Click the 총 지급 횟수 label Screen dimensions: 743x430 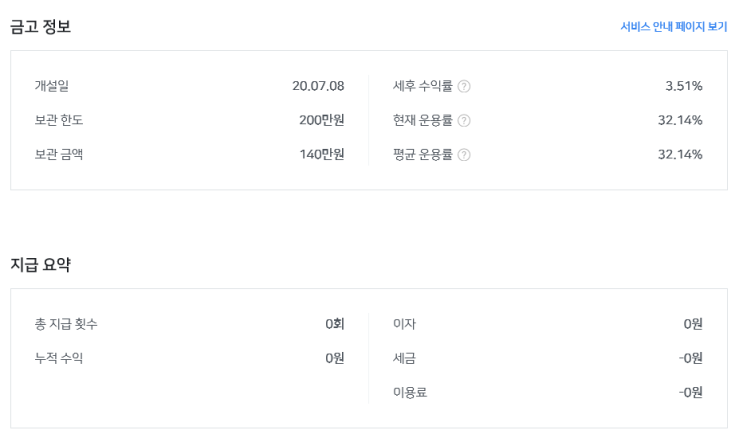(x=66, y=324)
